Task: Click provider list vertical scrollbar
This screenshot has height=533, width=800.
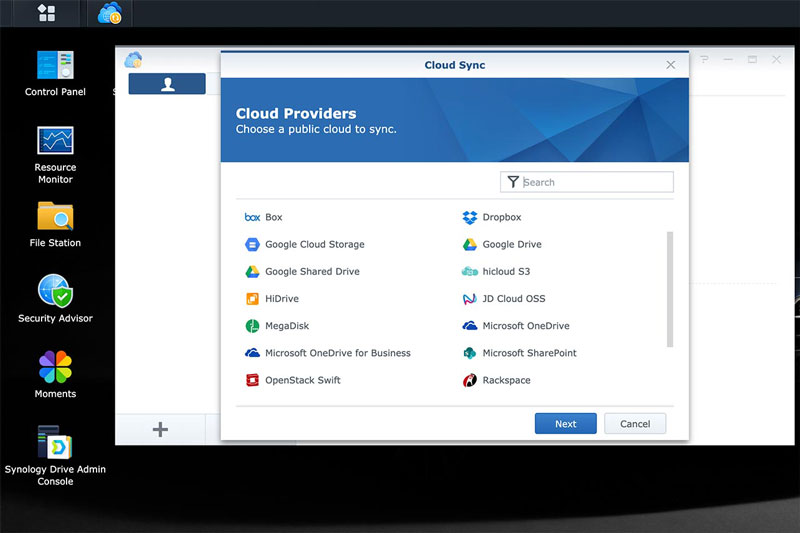Action: point(670,289)
